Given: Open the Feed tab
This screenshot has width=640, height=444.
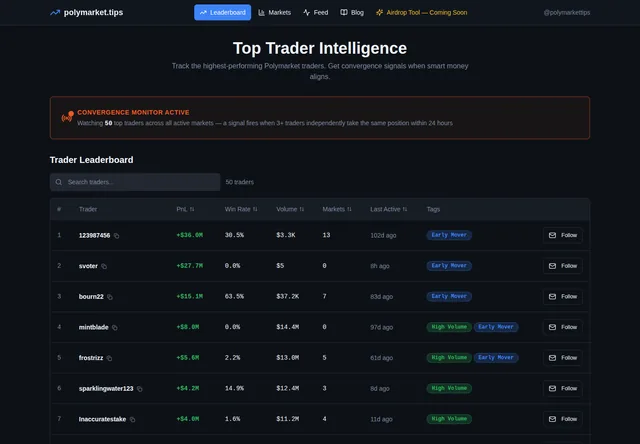Looking at the screenshot, I should point(316,13).
